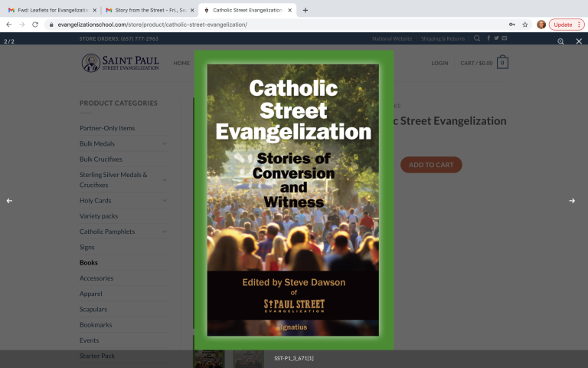Open the National Website link

click(392, 38)
